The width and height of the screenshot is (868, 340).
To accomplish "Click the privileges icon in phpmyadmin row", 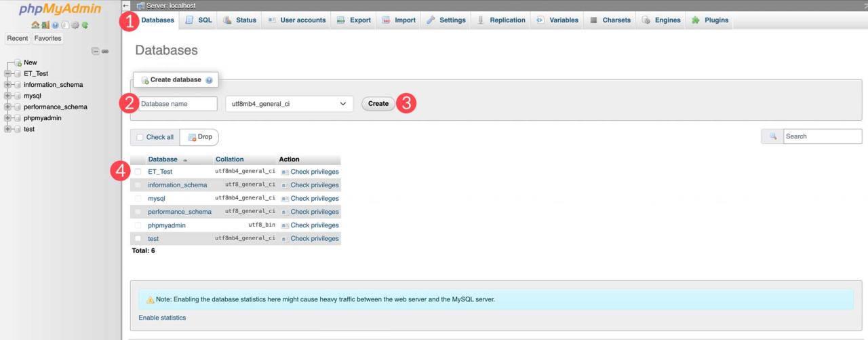I will tap(285, 225).
